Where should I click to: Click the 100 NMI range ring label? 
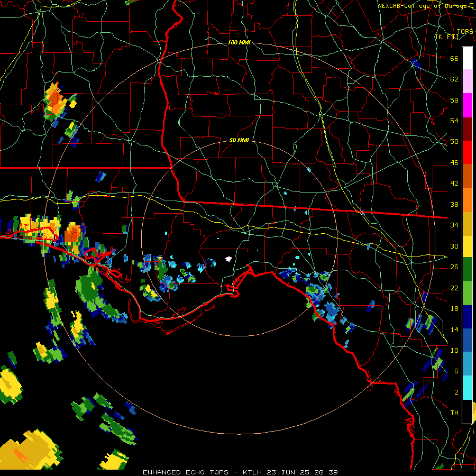pyautogui.click(x=239, y=42)
